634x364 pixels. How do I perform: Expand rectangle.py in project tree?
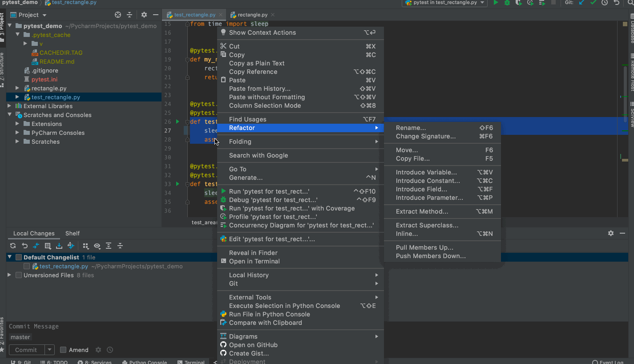18,88
